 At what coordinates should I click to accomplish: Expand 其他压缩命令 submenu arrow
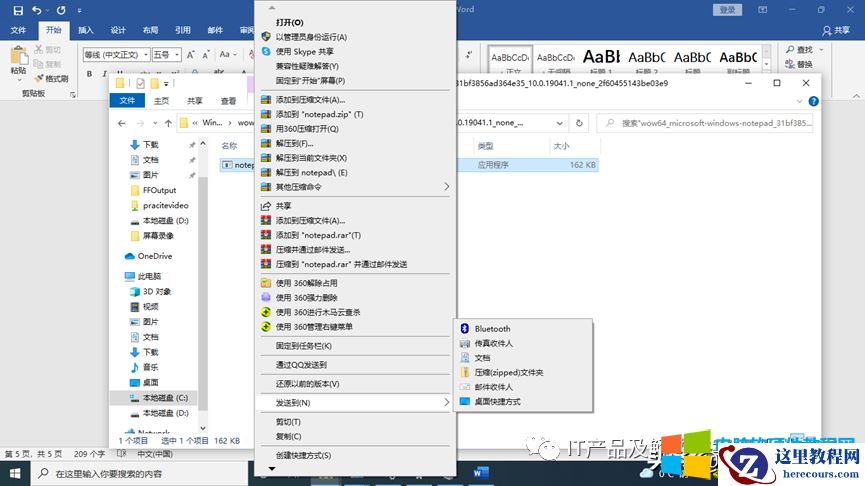click(x=446, y=186)
